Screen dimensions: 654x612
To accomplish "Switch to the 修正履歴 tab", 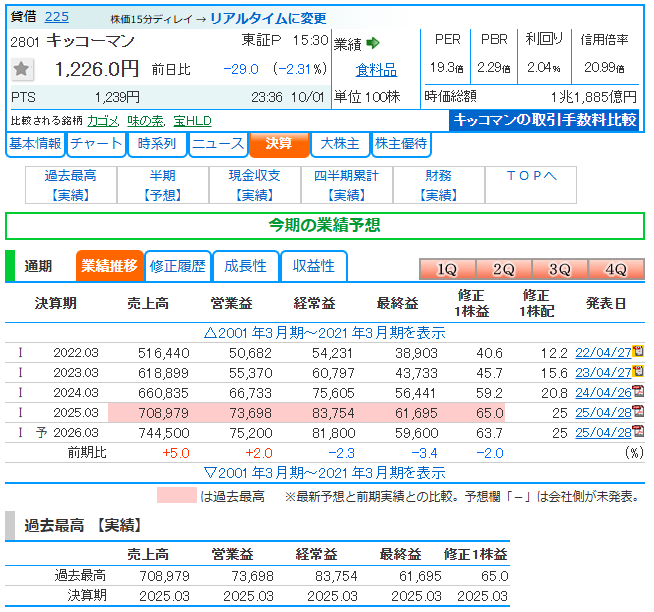I will [177, 266].
